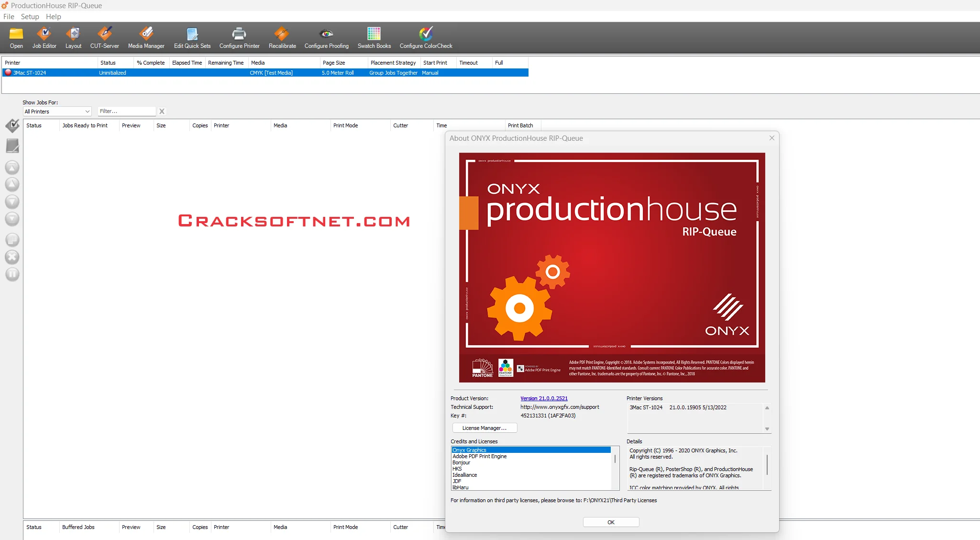Click the duplicate job icon in sidebar

(x=12, y=239)
